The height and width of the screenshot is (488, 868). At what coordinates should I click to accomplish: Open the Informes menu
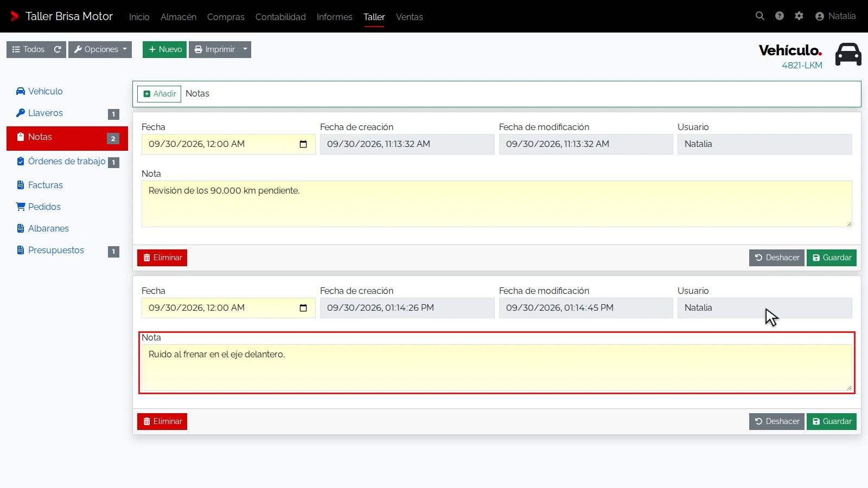click(x=335, y=17)
